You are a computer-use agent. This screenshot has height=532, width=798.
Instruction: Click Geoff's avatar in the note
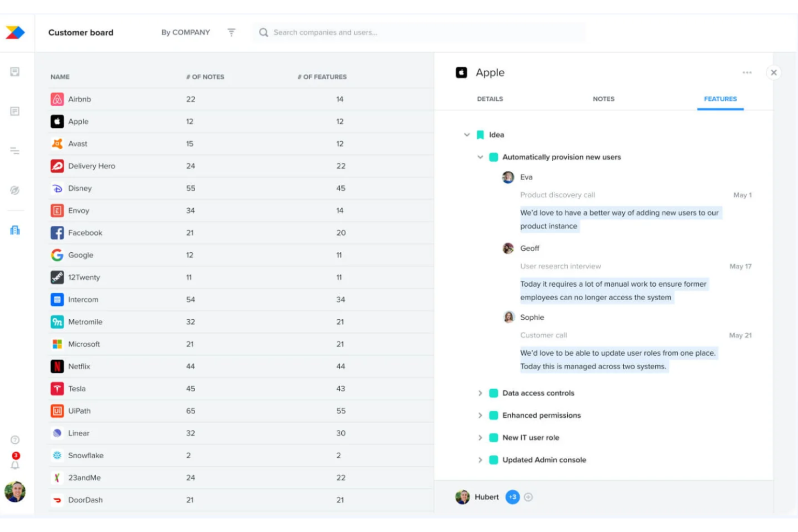point(508,248)
